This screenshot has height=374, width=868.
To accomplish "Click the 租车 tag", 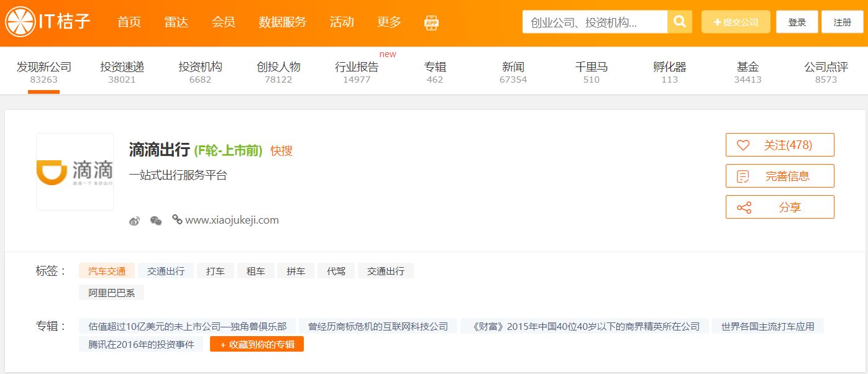I will 256,271.
